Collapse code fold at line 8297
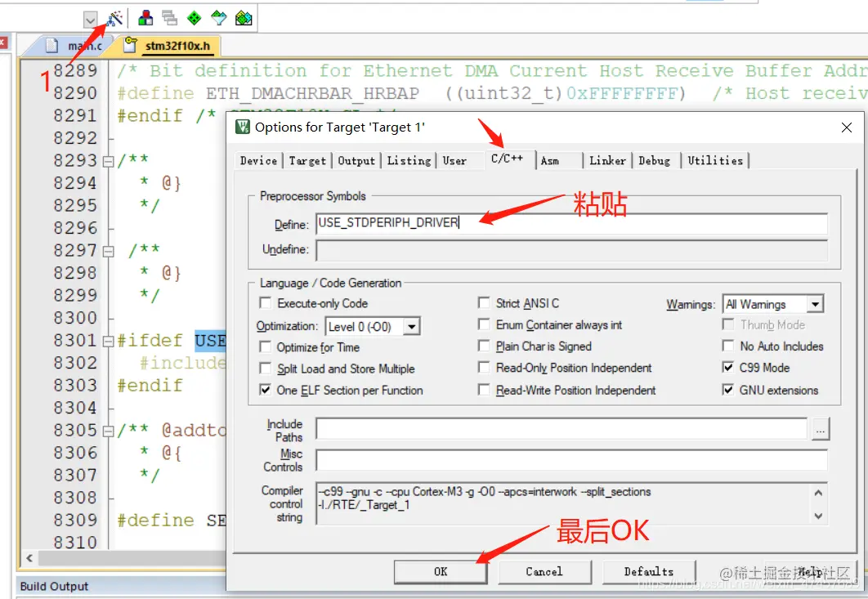Viewport: 868px width, 599px height. coord(109,252)
